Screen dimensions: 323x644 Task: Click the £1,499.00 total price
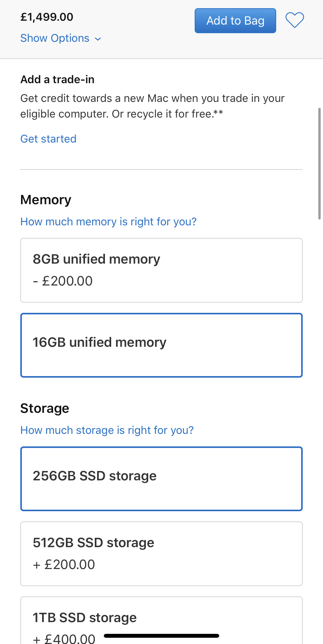tap(47, 17)
